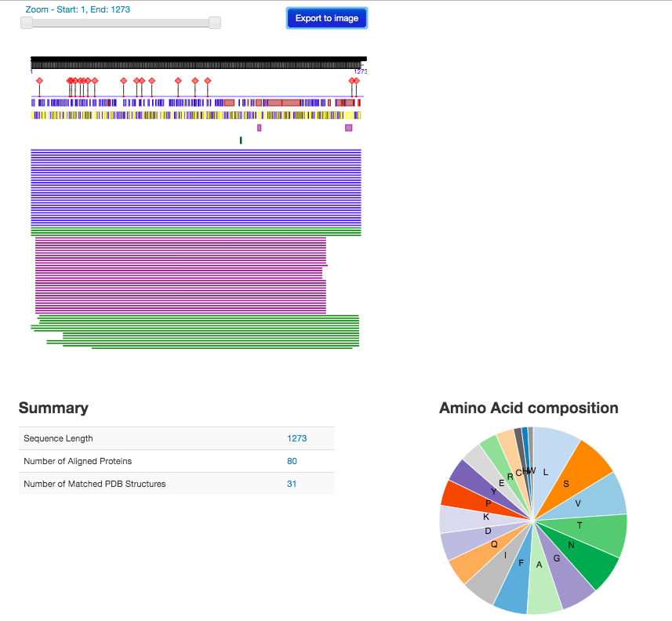Click the yellow striped feature track

coord(196,114)
